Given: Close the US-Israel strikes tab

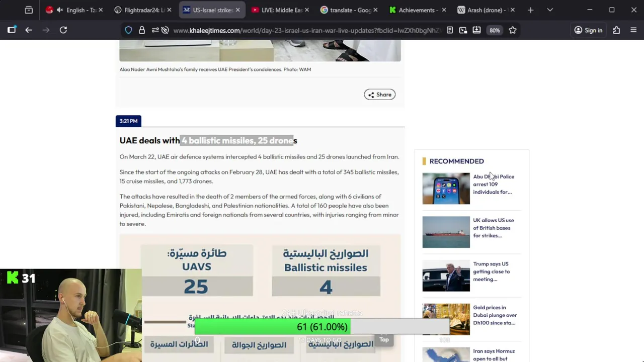Looking at the screenshot, I should tap(237, 10).
